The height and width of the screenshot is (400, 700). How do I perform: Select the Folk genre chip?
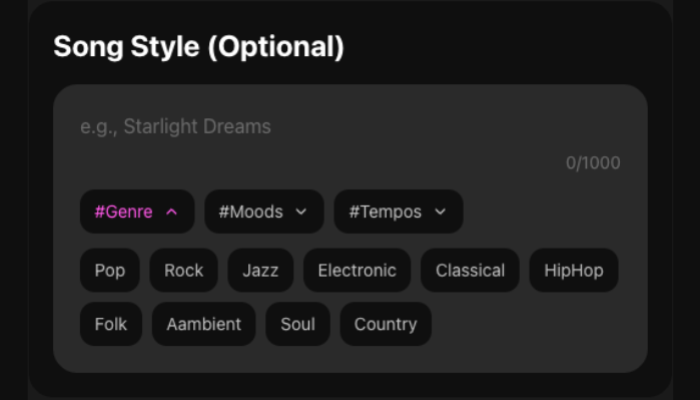[x=111, y=324]
